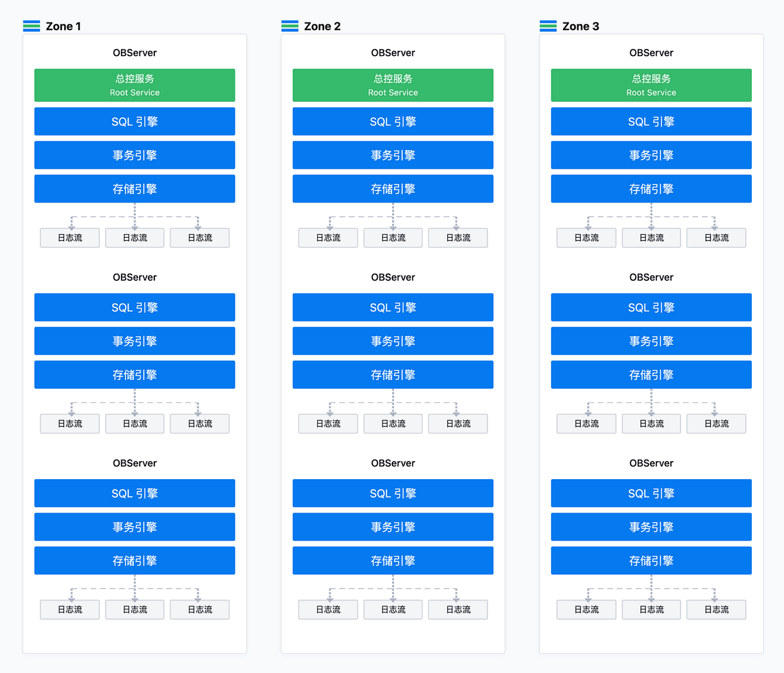Click 事务引擎 in Zone 3's top OBServer
Screen dimensions: 784x673
point(651,155)
